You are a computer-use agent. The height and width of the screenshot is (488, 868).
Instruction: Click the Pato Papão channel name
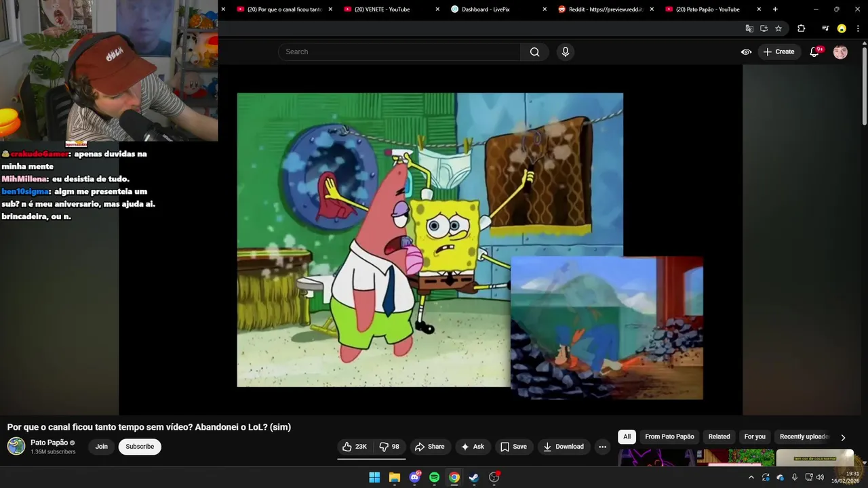tap(49, 443)
